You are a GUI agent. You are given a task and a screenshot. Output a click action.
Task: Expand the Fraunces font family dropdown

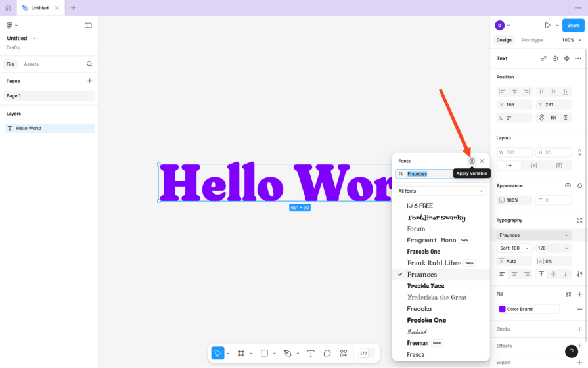[533, 235]
